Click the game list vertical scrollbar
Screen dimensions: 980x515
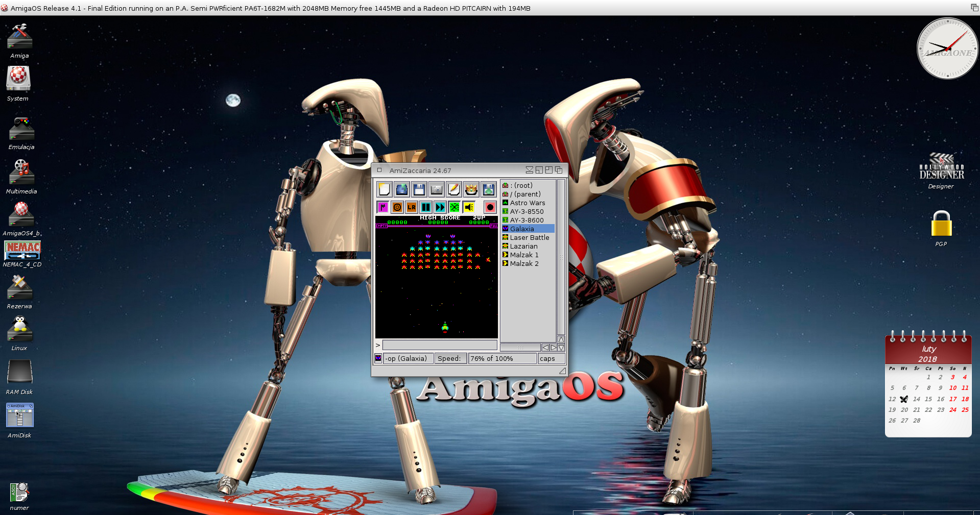coord(561,257)
